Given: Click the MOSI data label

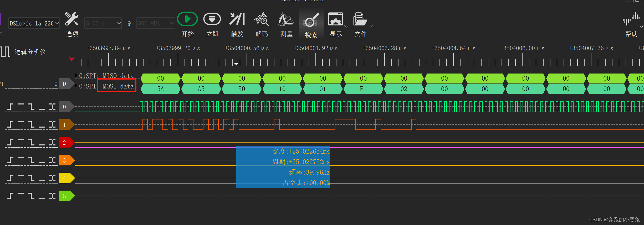Looking at the screenshot, I should pos(118,86).
